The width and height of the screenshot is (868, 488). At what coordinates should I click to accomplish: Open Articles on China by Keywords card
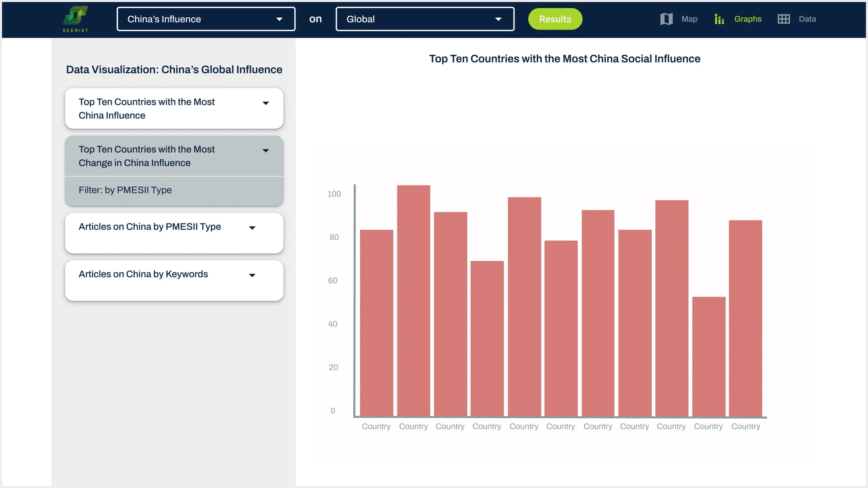143,274
